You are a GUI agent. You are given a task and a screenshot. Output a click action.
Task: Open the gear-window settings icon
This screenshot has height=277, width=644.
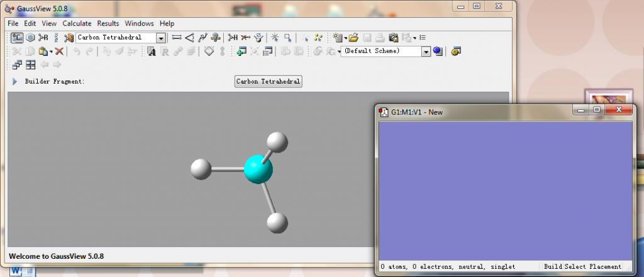(456, 52)
